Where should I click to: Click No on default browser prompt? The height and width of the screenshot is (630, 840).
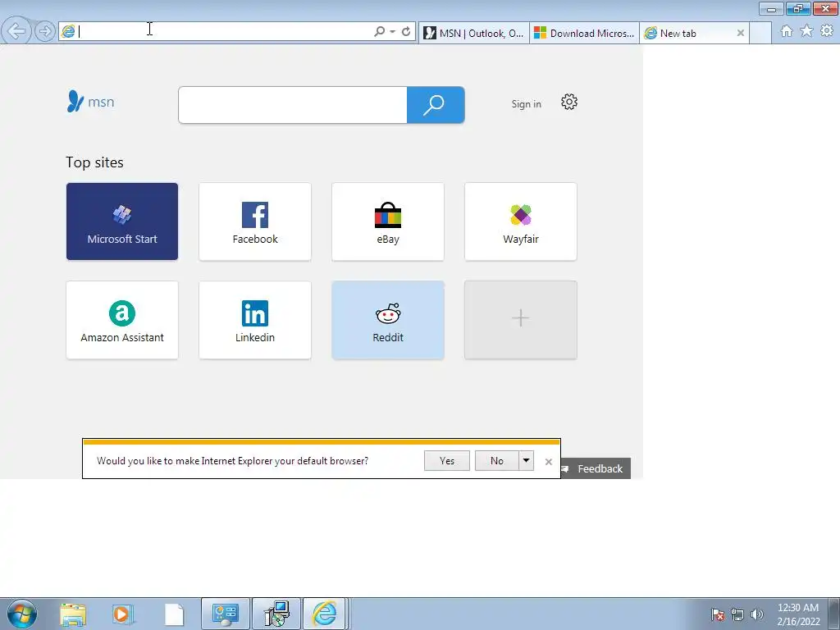496,461
